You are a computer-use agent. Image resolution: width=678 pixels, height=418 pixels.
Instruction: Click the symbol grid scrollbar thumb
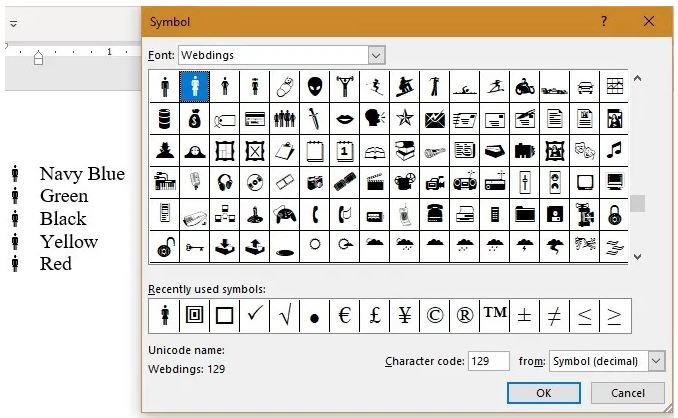[x=637, y=204]
